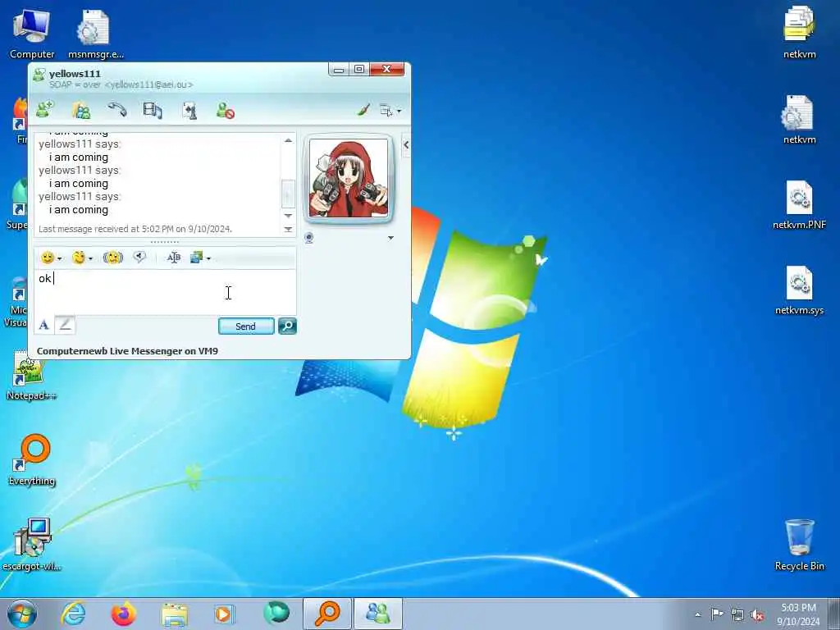The image size is (840, 630).
Task: Click the search magnifier button beside Send
Action: point(287,326)
